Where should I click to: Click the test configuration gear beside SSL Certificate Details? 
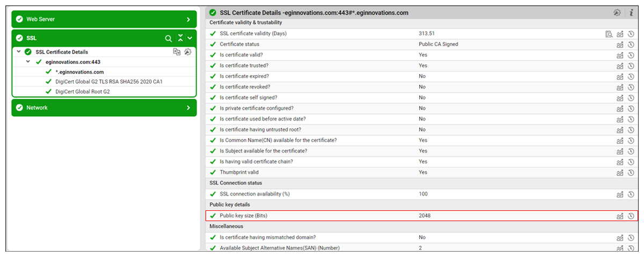coord(187,52)
